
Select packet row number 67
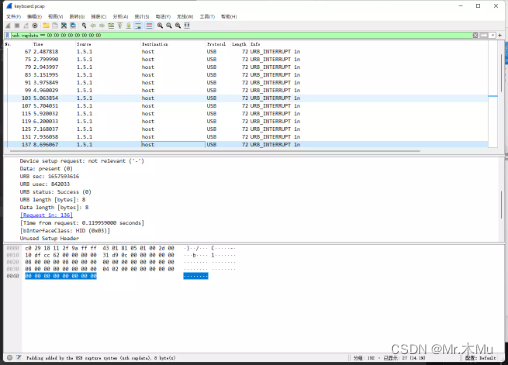click(246, 52)
